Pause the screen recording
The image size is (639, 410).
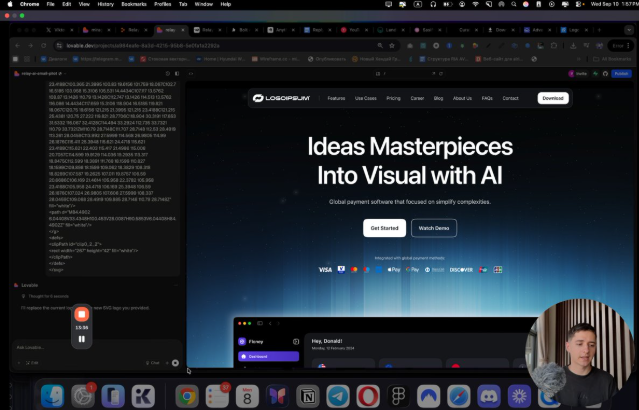[82, 339]
